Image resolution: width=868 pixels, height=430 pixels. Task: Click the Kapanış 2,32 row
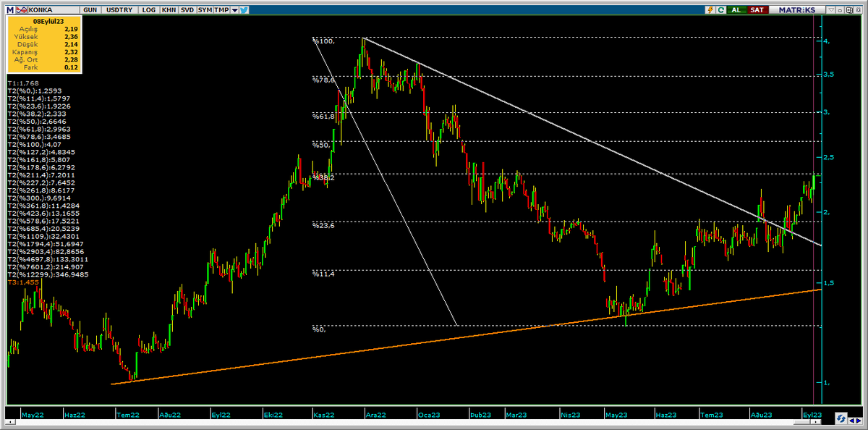pyautogui.click(x=45, y=53)
